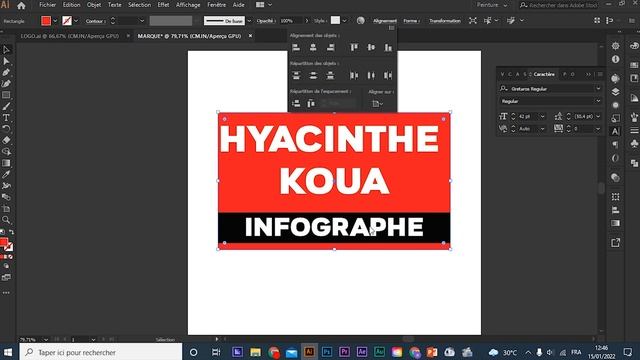Click the Opacité label in control bar
Screen dimensions: 640x360
pos(265,21)
